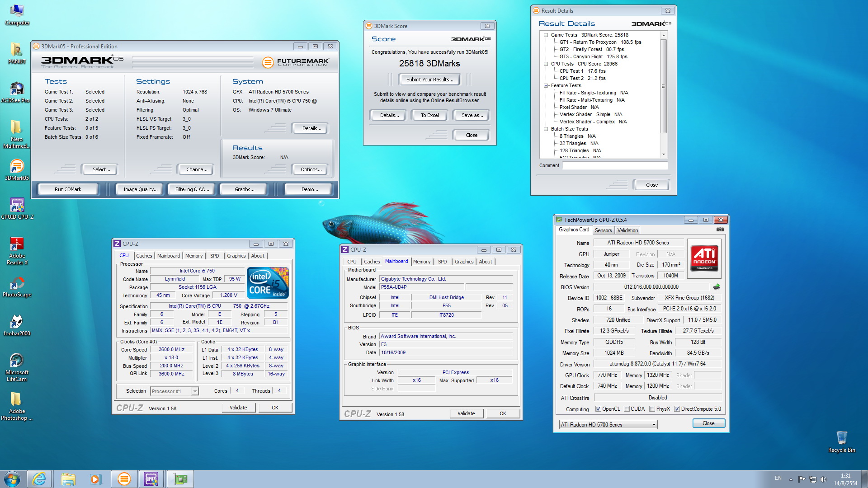Image resolution: width=868 pixels, height=488 pixels.
Task: Switch to Sensors tab in GPU-Z
Action: tap(603, 230)
